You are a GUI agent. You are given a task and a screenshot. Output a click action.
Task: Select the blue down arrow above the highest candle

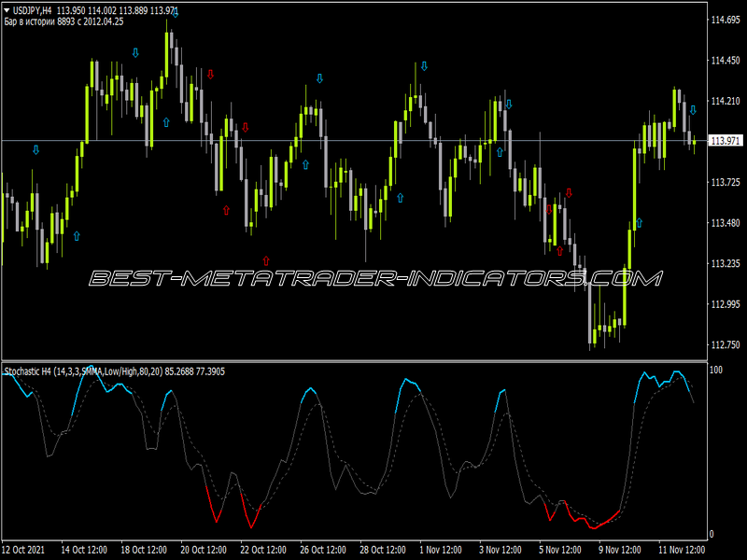[176, 13]
